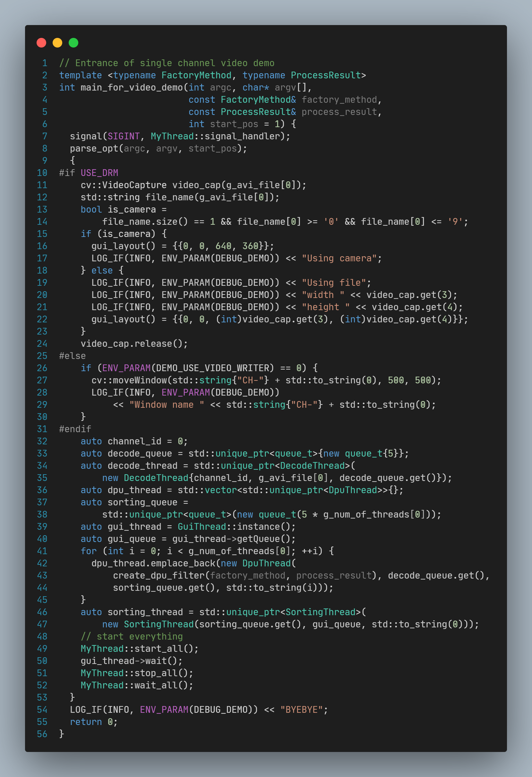Click 'dpu_thread' on line 36

coord(134,490)
